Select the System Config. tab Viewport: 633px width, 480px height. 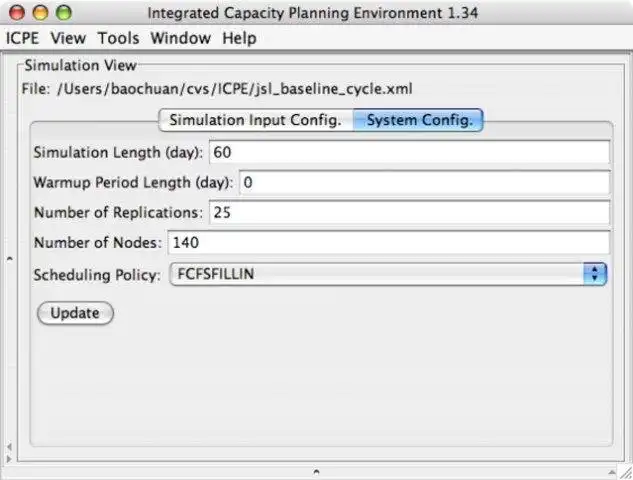click(x=419, y=121)
